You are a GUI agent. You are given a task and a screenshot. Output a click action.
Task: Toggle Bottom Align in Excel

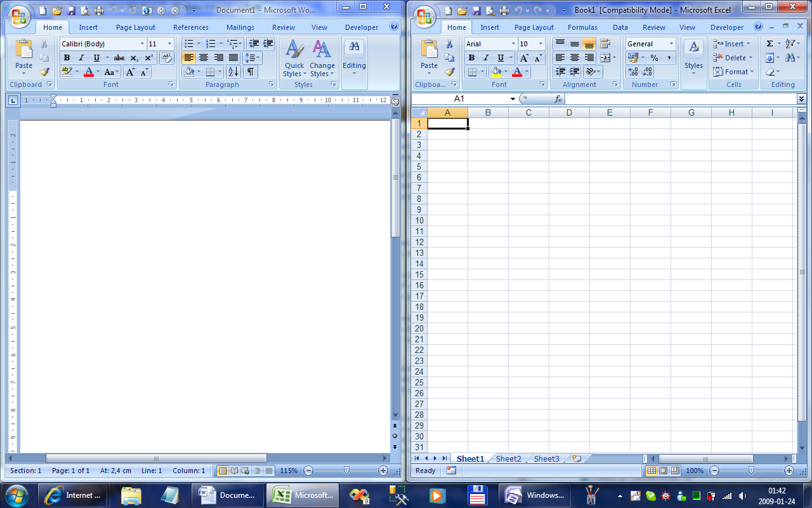pyautogui.click(x=589, y=44)
